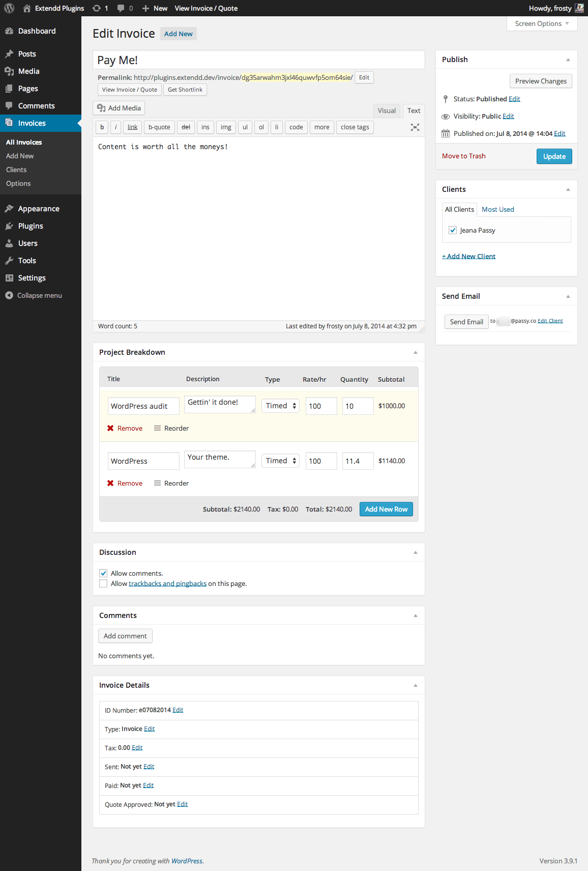Enable the Allow trackbacks and pingbacks checkbox
588x871 pixels.
tap(103, 583)
